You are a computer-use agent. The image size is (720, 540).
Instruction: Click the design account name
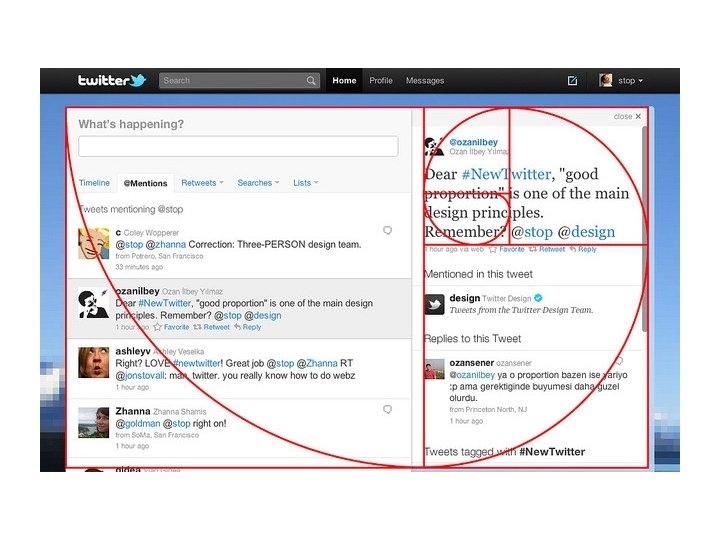[465, 298]
